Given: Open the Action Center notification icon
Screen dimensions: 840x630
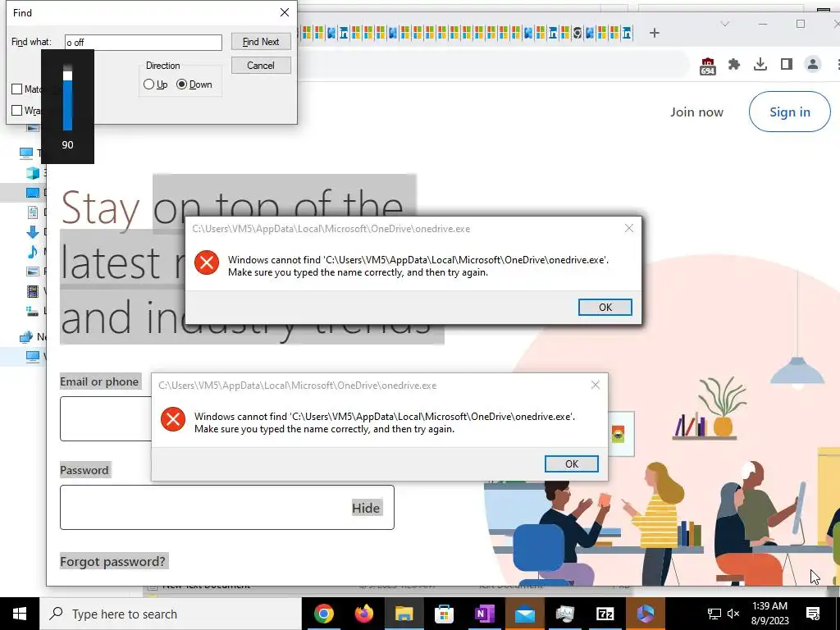Looking at the screenshot, I should click(x=813, y=614).
